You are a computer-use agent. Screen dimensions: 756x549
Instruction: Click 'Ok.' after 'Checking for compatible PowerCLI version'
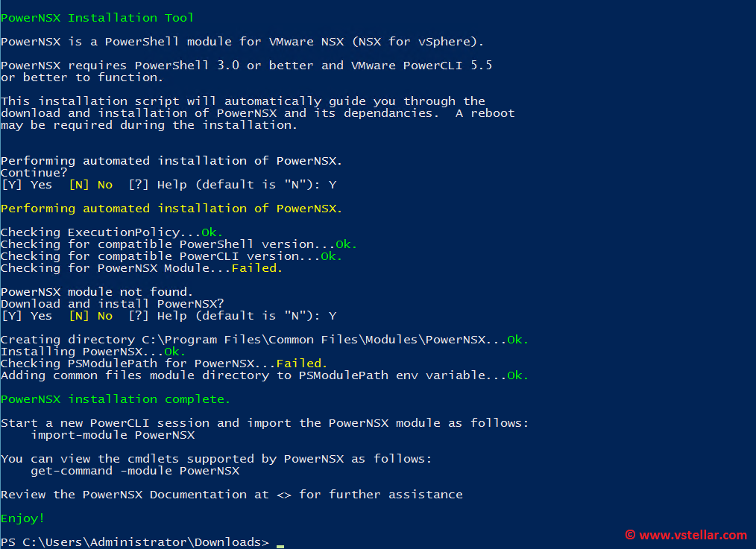coord(332,256)
